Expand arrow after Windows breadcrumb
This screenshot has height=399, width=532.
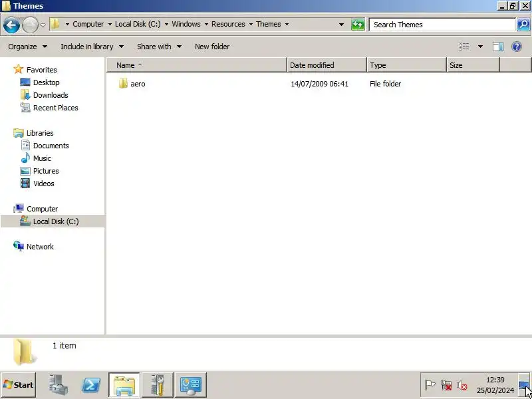pos(206,25)
